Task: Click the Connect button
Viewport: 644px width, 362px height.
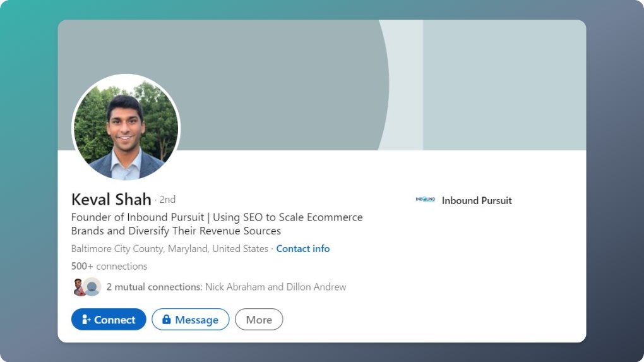Action: 109,319
